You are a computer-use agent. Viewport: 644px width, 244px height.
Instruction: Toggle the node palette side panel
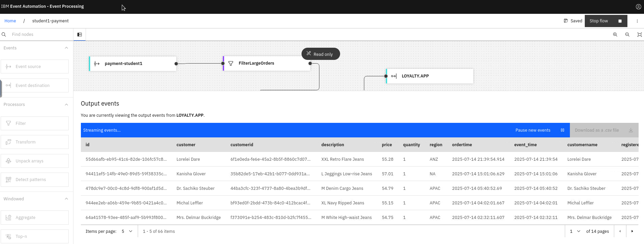[x=80, y=35]
